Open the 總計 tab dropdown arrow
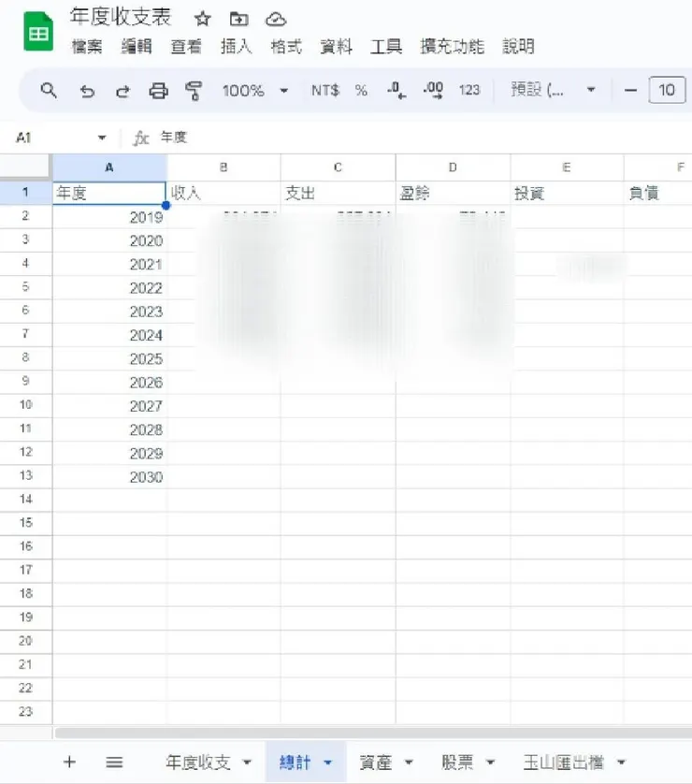The height and width of the screenshot is (784, 692). click(x=328, y=763)
